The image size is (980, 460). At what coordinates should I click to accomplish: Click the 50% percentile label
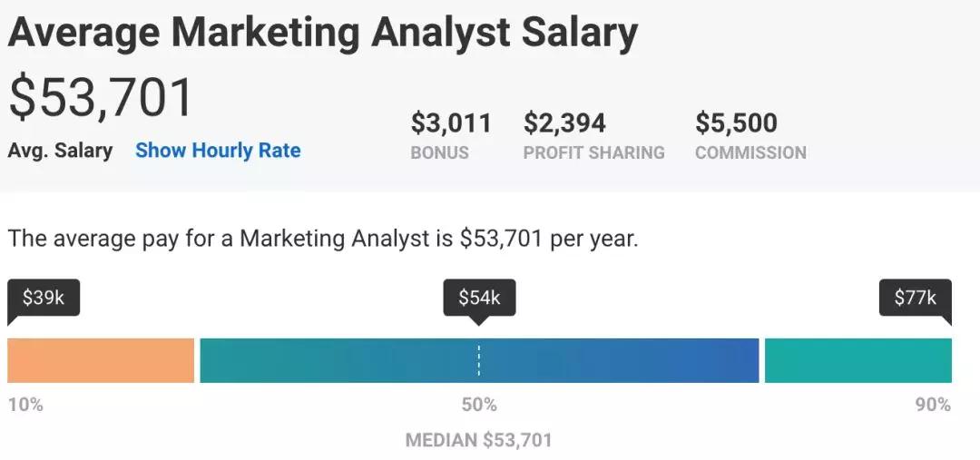(479, 405)
